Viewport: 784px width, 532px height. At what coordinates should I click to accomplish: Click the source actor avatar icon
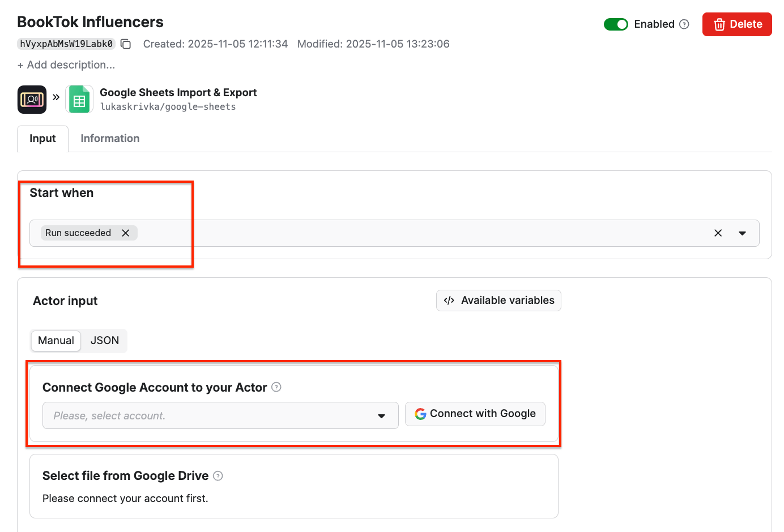point(32,99)
